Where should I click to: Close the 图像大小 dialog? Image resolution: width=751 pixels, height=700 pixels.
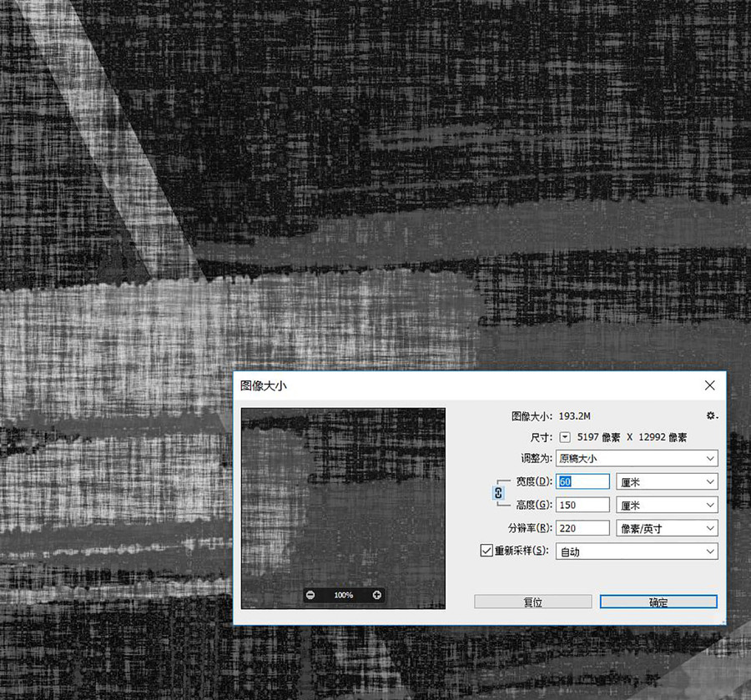click(x=710, y=385)
